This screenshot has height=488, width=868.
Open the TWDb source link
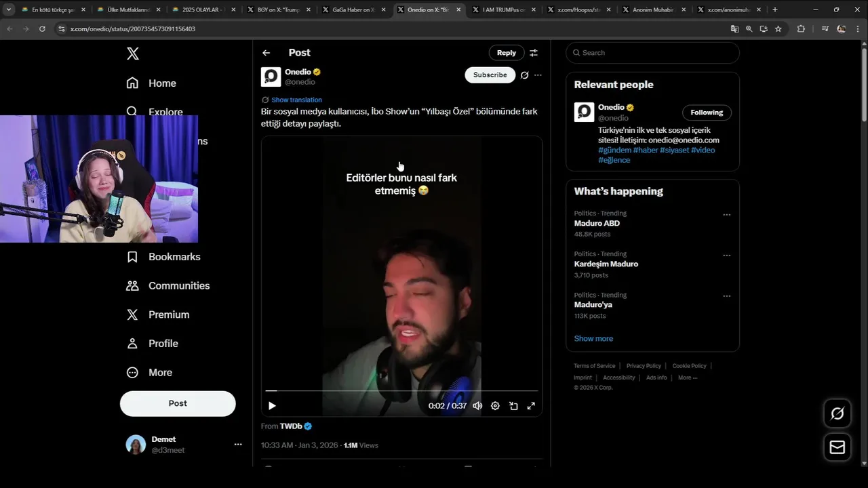tap(296, 426)
